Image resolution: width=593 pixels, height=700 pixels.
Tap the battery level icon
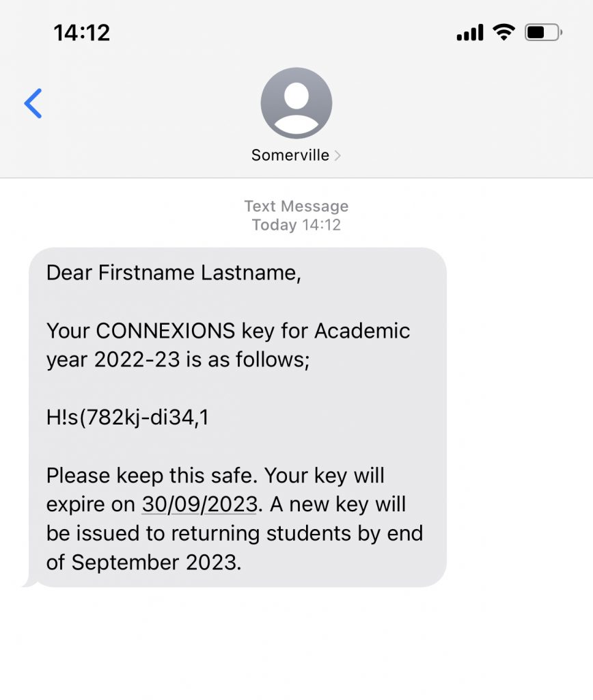point(544,33)
